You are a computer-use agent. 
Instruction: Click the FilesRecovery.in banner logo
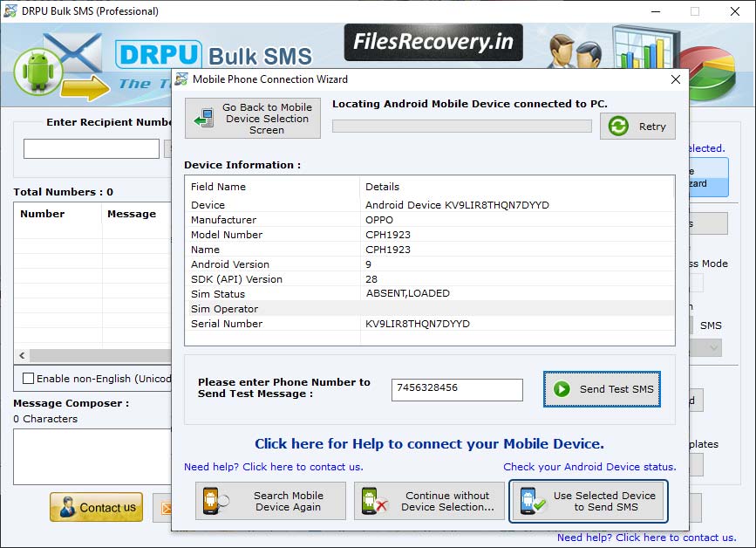click(x=433, y=42)
